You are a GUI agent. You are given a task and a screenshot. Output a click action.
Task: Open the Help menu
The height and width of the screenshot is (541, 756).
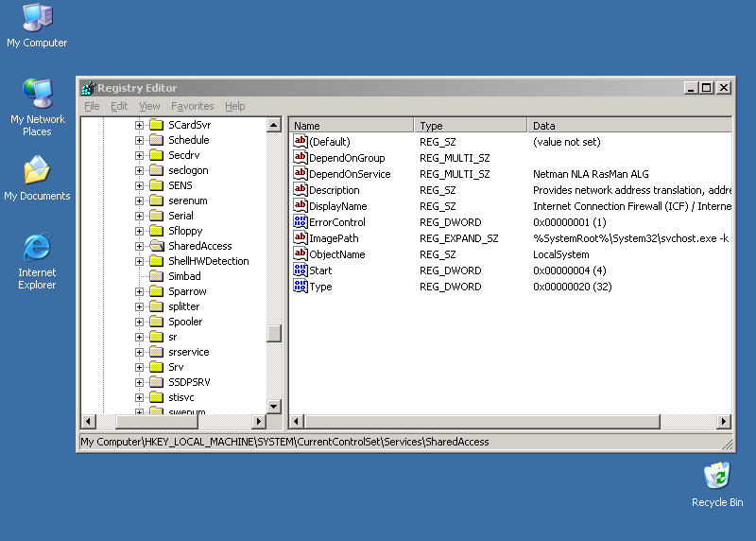(234, 106)
